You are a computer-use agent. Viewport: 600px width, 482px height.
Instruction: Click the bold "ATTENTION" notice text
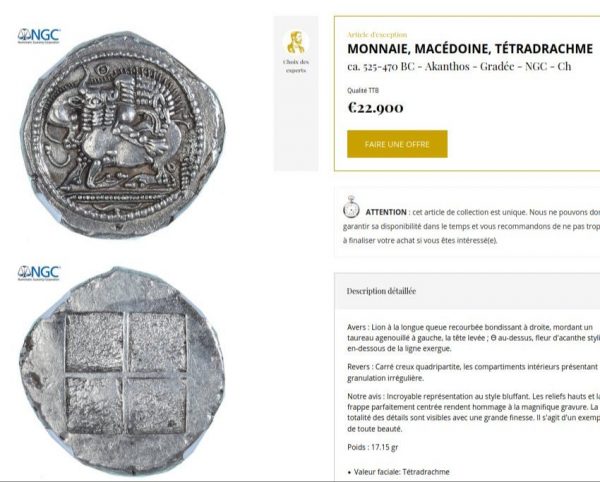(386, 212)
